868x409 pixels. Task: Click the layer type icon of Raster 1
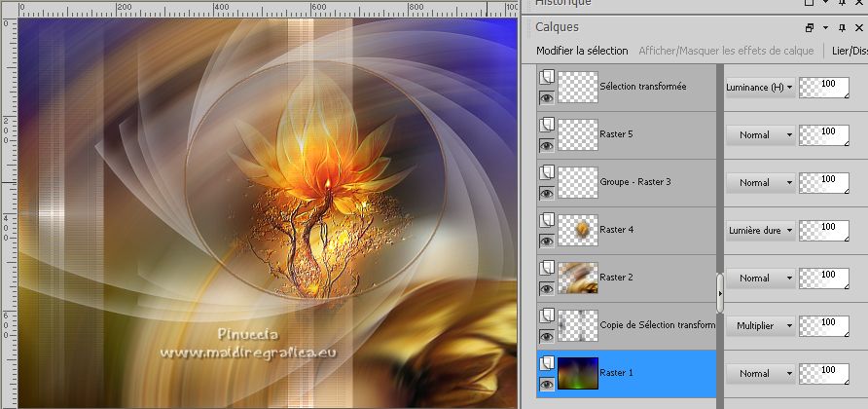(547, 363)
